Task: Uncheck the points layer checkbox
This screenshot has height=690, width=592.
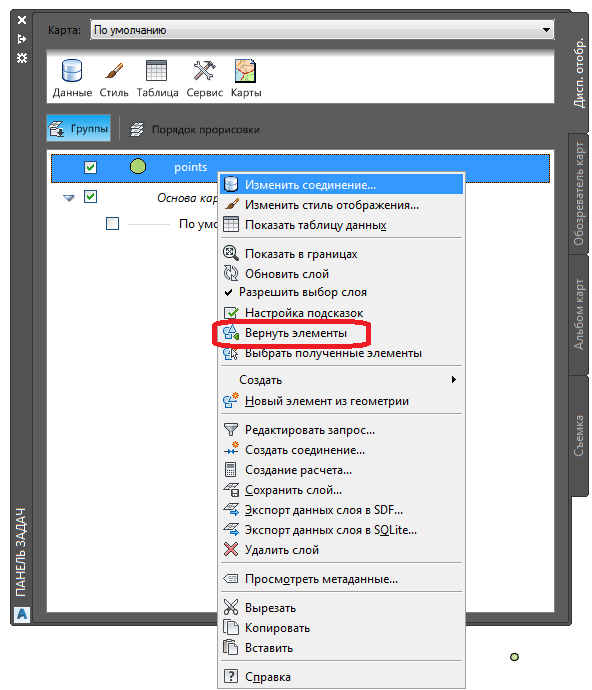Action: click(90, 167)
